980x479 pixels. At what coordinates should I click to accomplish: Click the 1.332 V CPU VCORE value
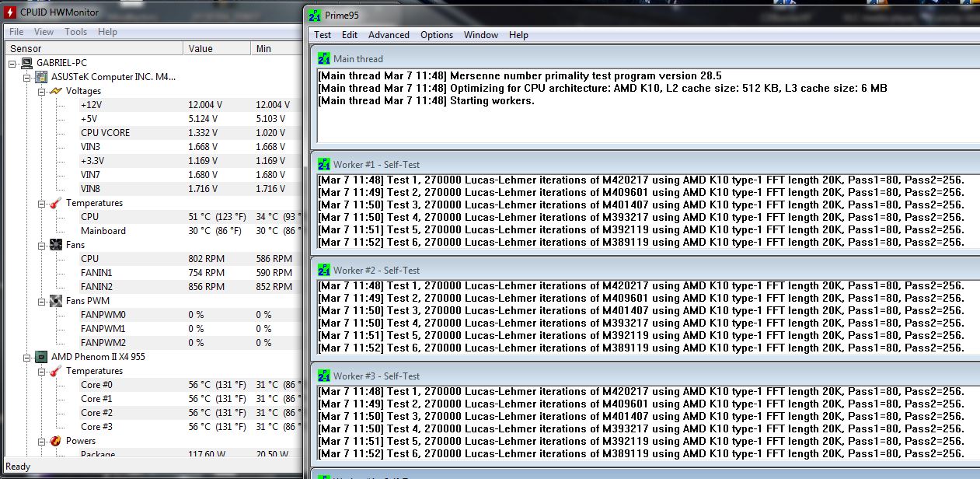click(203, 133)
